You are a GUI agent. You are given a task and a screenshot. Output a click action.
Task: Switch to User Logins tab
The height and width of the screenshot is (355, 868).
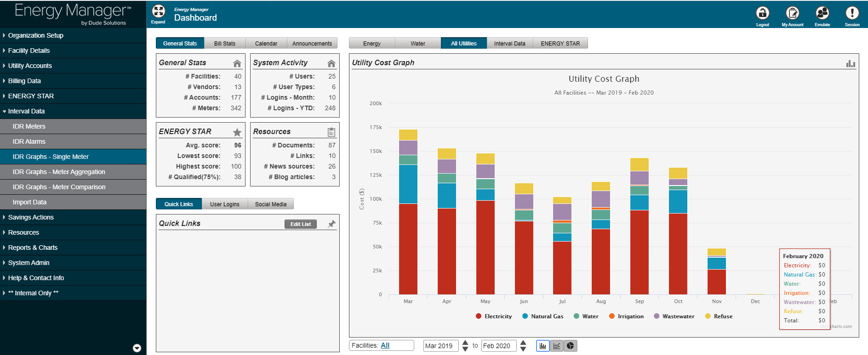point(225,204)
